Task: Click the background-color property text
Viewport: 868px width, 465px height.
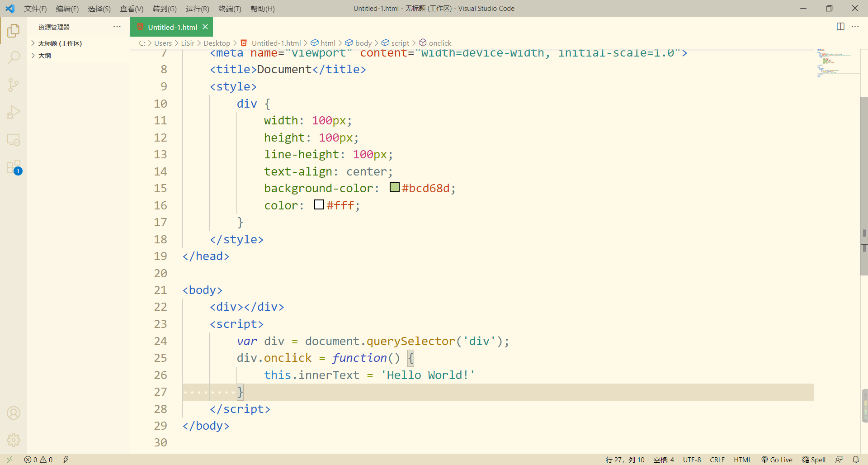Action: click(319, 188)
